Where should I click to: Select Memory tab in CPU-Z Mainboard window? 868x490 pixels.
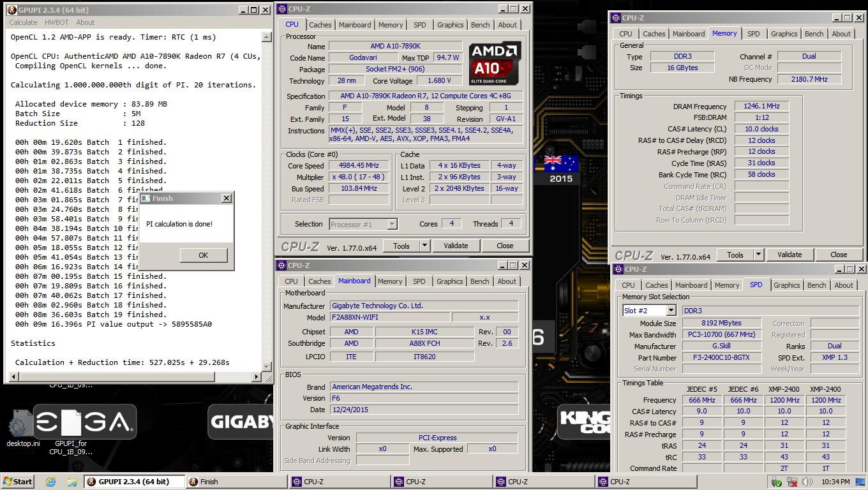pyautogui.click(x=389, y=281)
